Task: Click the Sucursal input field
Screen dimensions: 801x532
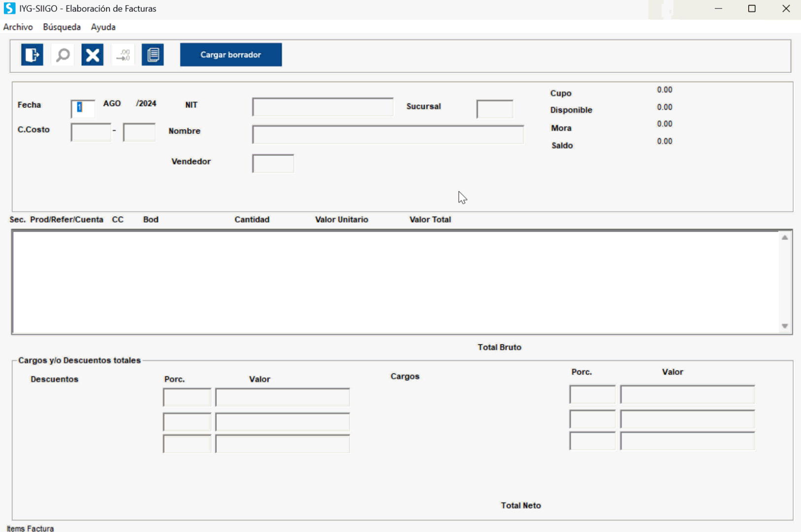Action: click(x=495, y=109)
